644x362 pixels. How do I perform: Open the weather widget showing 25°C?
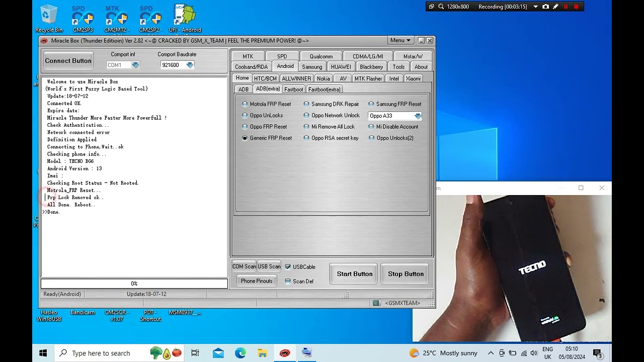click(443, 353)
